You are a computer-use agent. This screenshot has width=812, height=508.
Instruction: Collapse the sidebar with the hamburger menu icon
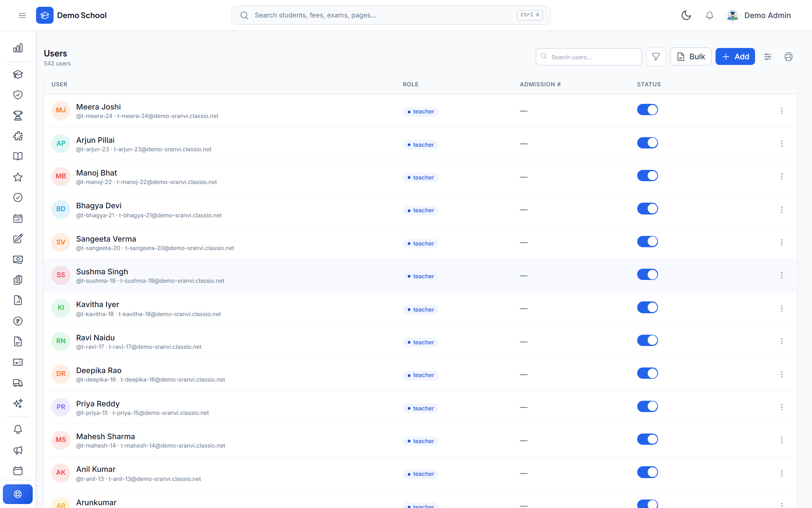click(22, 16)
